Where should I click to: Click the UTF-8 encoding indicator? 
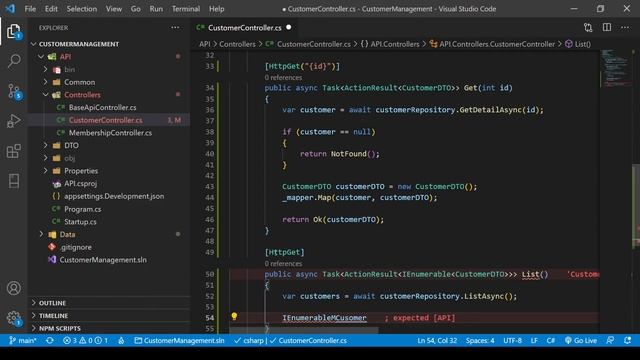[512, 340]
